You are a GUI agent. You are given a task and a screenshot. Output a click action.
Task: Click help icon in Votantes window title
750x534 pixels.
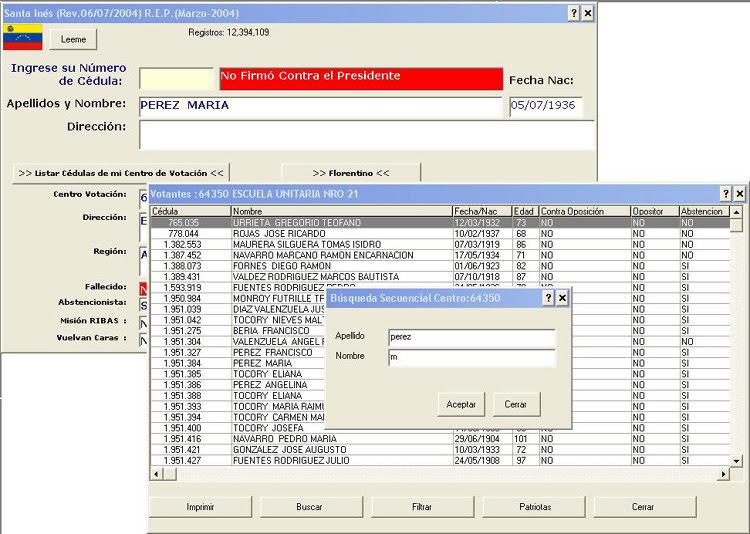[x=726, y=194]
